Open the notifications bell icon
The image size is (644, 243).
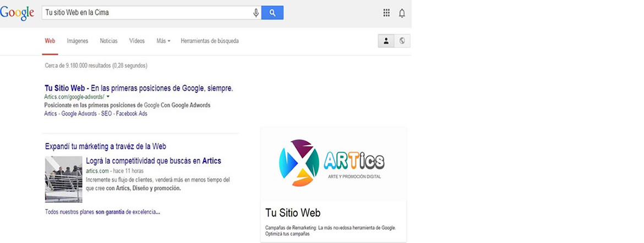(402, 13)
